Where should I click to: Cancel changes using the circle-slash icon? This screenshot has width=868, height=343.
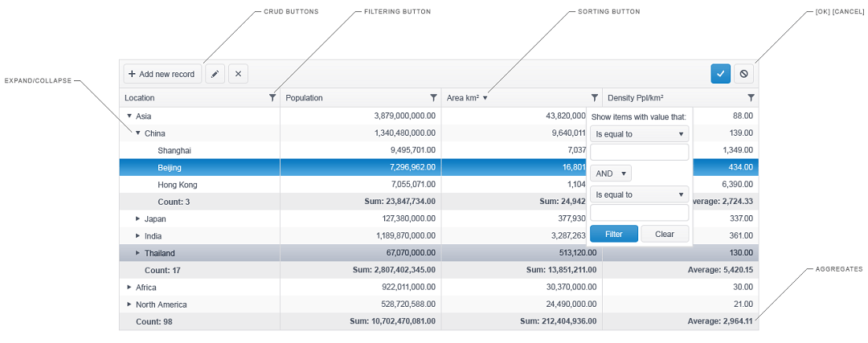point(743,74)
